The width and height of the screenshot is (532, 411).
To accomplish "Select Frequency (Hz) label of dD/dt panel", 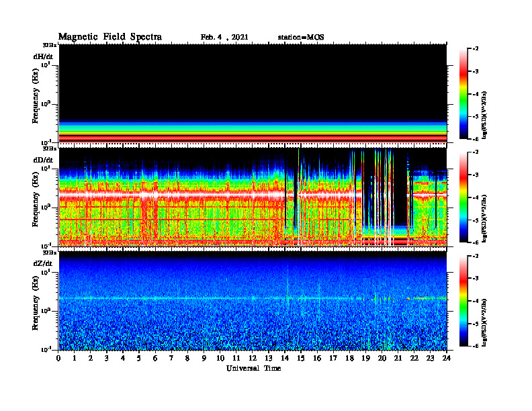I will click(36, 199).
